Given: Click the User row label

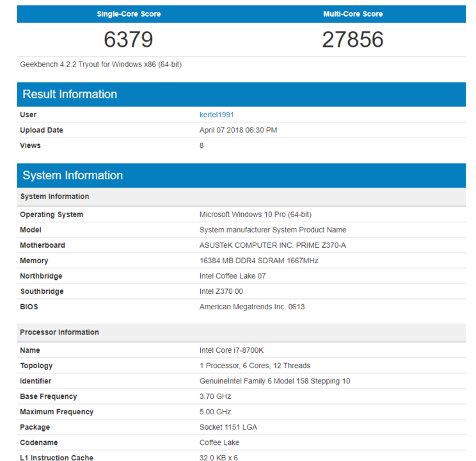Looking at the screenshot, I should pos(28,115).
